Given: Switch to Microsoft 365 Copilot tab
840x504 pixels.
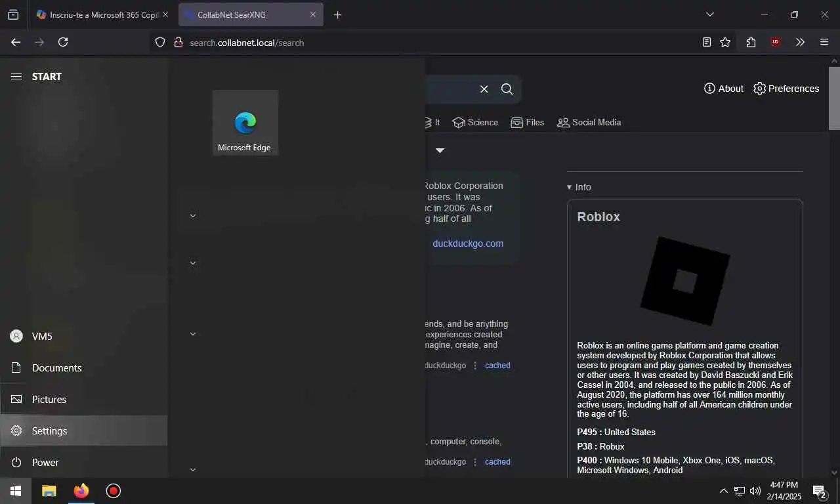Looking at the screenshot, I should click(103, 14).
